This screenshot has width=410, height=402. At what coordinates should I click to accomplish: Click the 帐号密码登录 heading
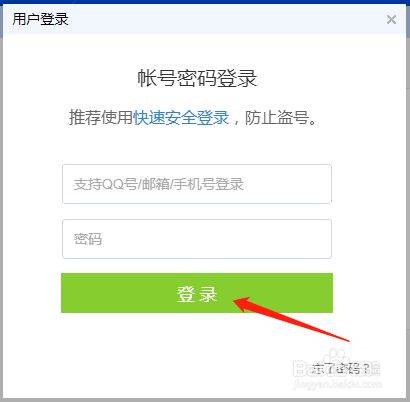click(x=197, y=79)
